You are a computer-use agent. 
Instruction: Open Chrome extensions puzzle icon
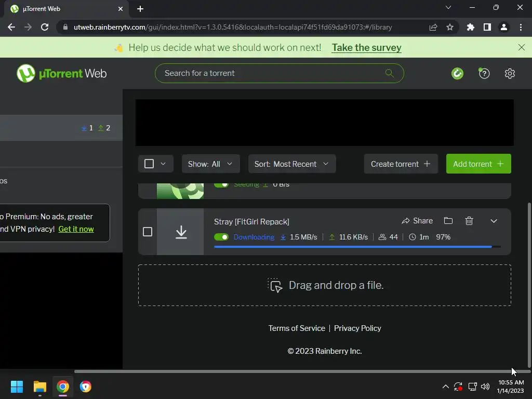click(x=470, y=27)
